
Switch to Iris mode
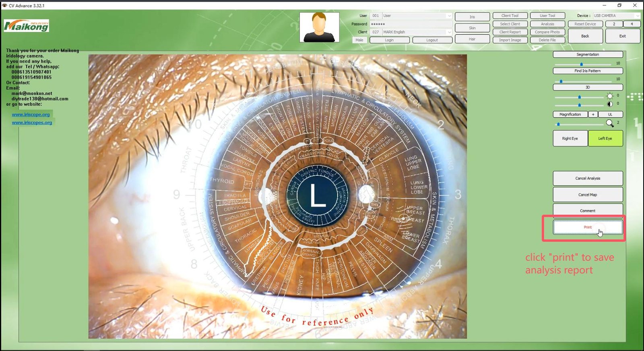pos(472,17)
